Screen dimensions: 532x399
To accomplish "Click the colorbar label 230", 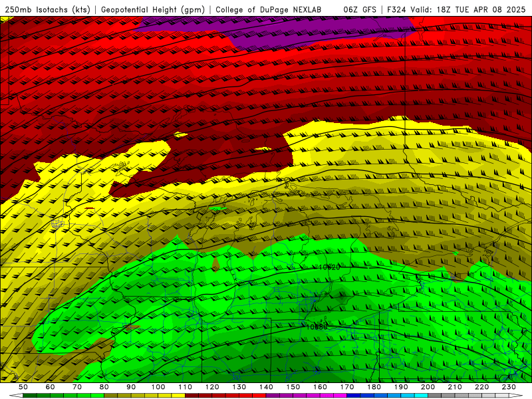I will tap(509, 387).
